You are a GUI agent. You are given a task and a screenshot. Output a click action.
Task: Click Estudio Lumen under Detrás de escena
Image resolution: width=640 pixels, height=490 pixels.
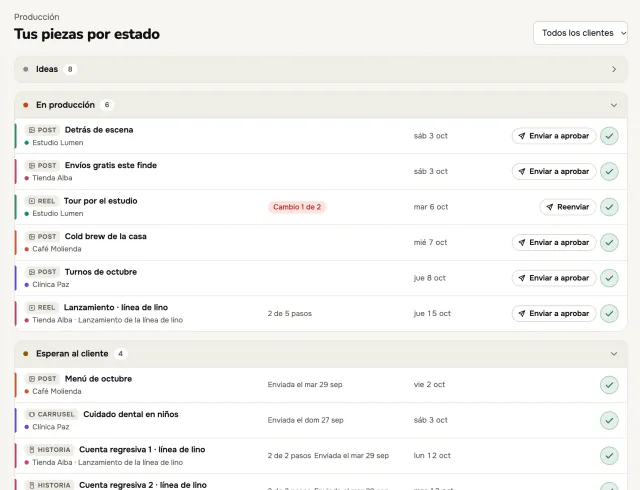[58, 143]
